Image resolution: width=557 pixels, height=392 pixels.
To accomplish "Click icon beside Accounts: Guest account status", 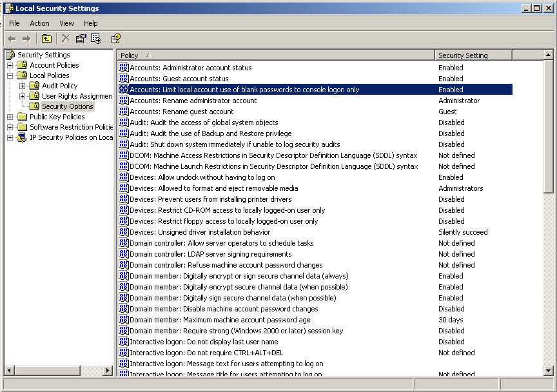I will (124, 78).
